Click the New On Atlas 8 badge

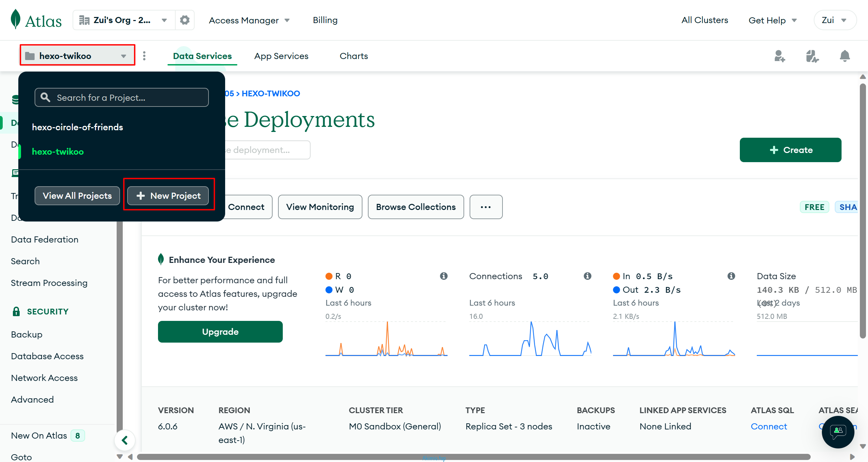point(78,436)
